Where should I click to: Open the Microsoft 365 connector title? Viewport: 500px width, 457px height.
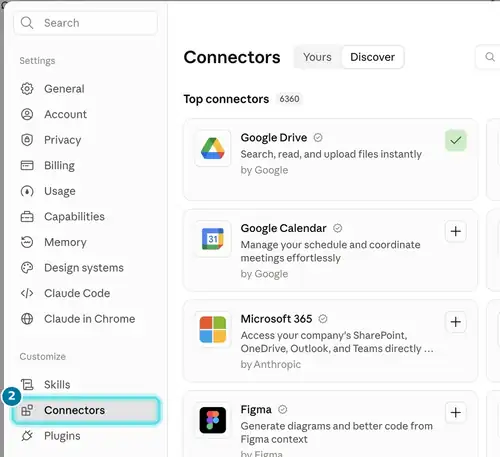pyautogui.click(x=276, y=319)
